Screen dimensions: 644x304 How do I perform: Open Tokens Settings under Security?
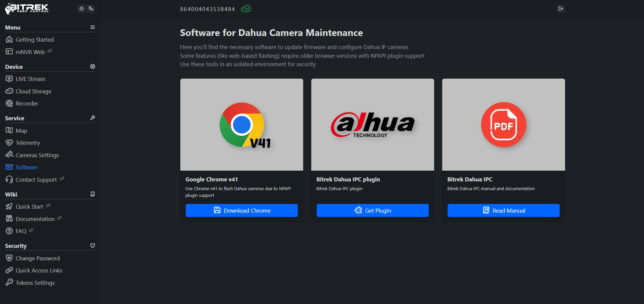[x=35, y=283]
